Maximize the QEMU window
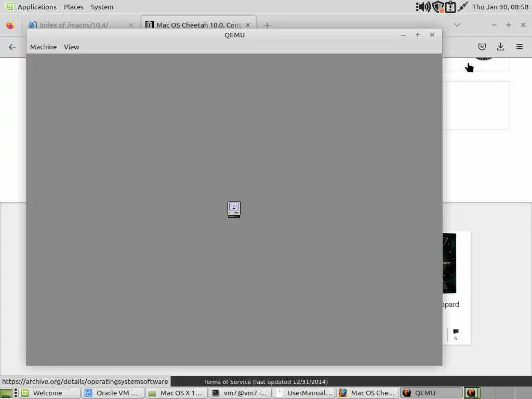The height and width of the screenshot is (399, 532). click(418, 35)
